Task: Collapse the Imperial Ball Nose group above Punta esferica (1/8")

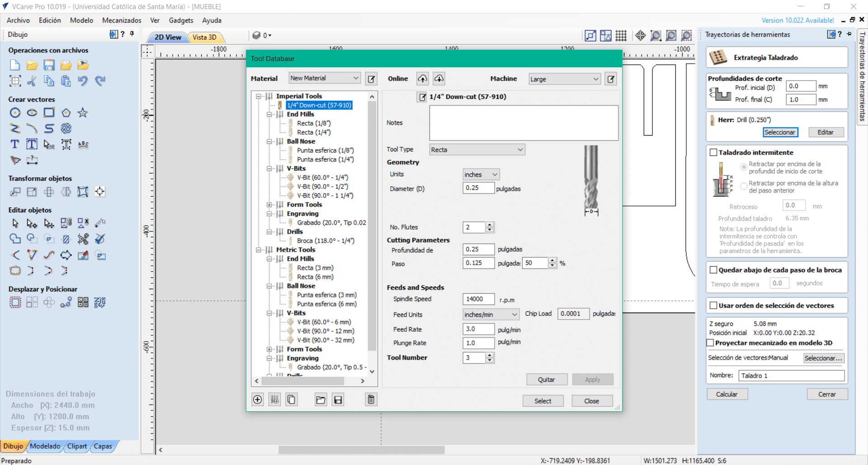Action: (x=269, y=141)
